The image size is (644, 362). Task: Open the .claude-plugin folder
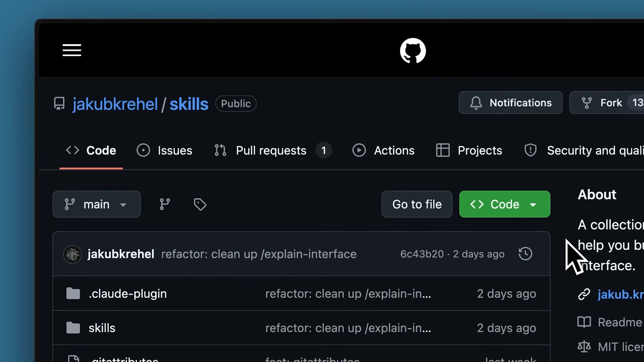coord(127,294)
